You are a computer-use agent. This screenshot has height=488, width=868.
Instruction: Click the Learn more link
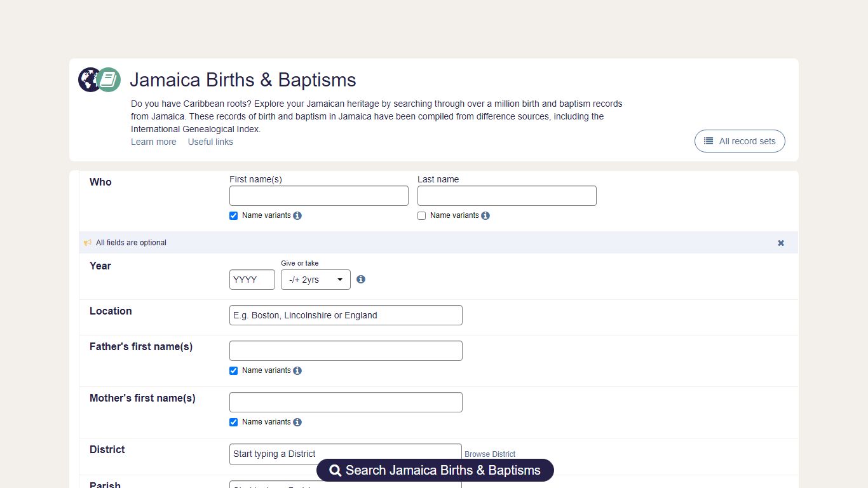[154, 142]
